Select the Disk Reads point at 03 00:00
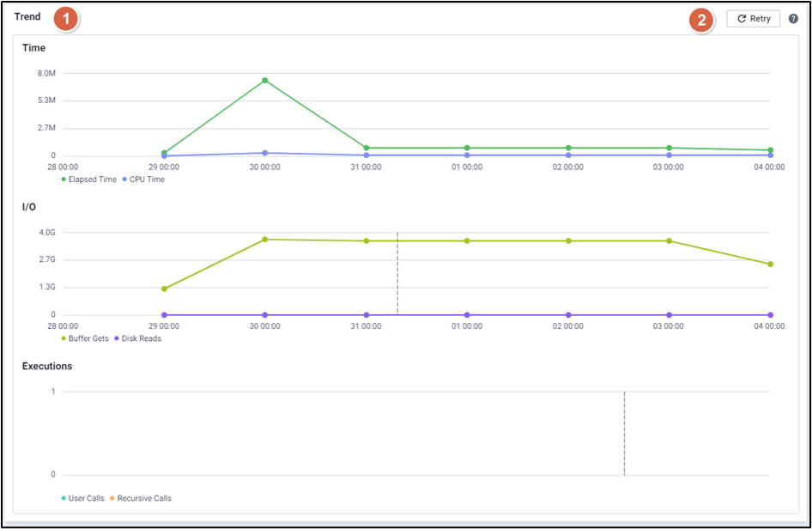Viewport: 812px width, 529px height. coord(670,315)
